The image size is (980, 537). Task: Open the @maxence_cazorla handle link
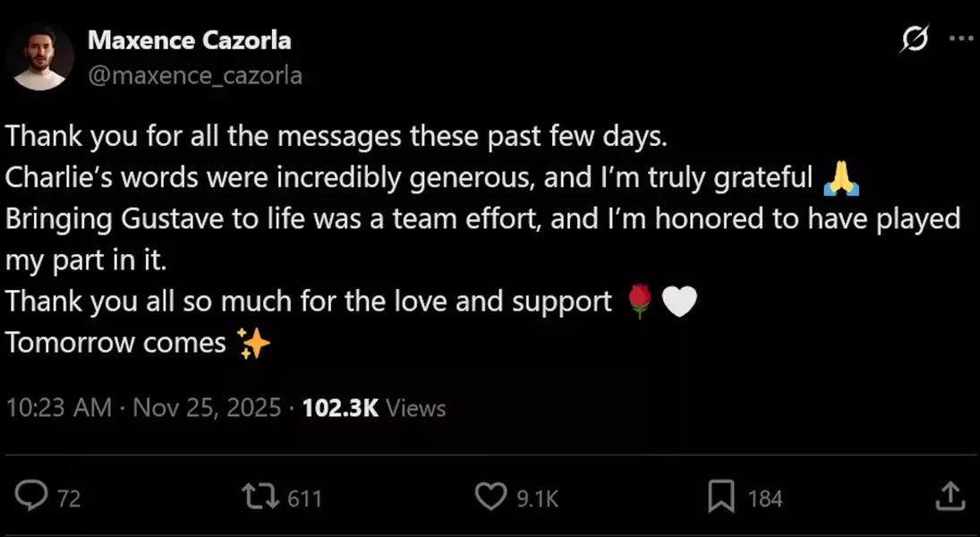tap(195, 75)
